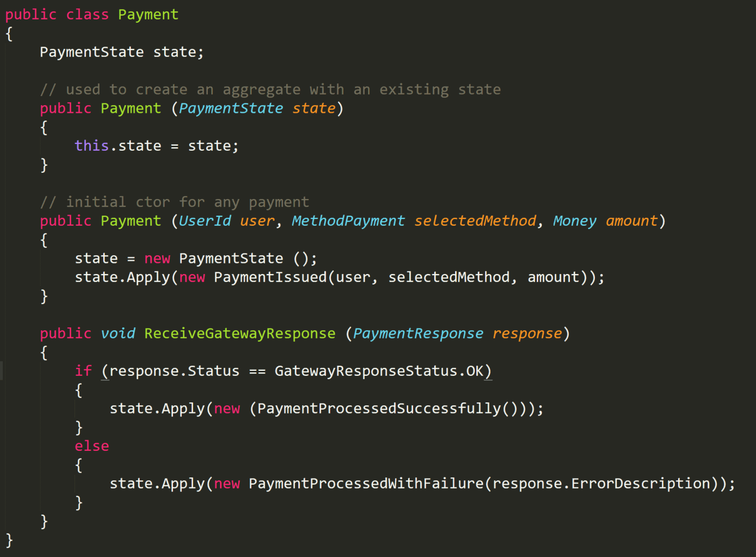Click the line "state = new PaymentState ();"

(196, 258)
